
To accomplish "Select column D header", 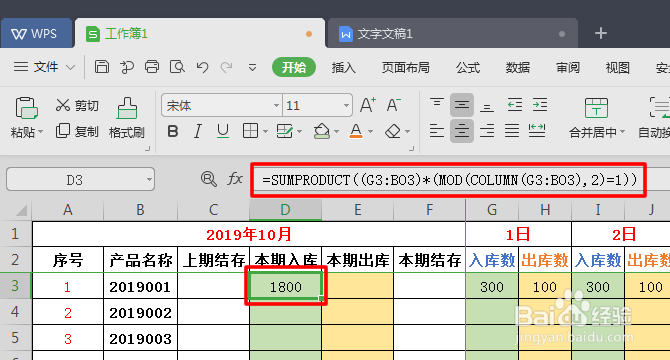I will pyautogui.click(x=285, y=210).
